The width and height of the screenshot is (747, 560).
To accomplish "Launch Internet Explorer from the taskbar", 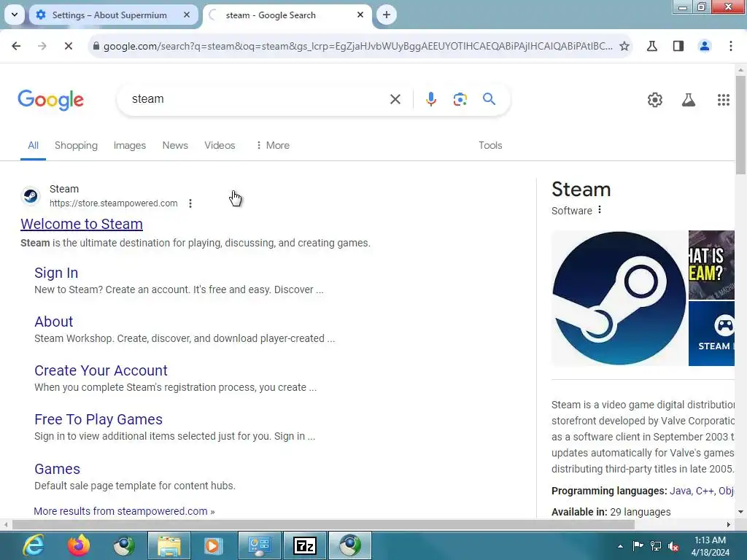I will [x=34, y=545].
